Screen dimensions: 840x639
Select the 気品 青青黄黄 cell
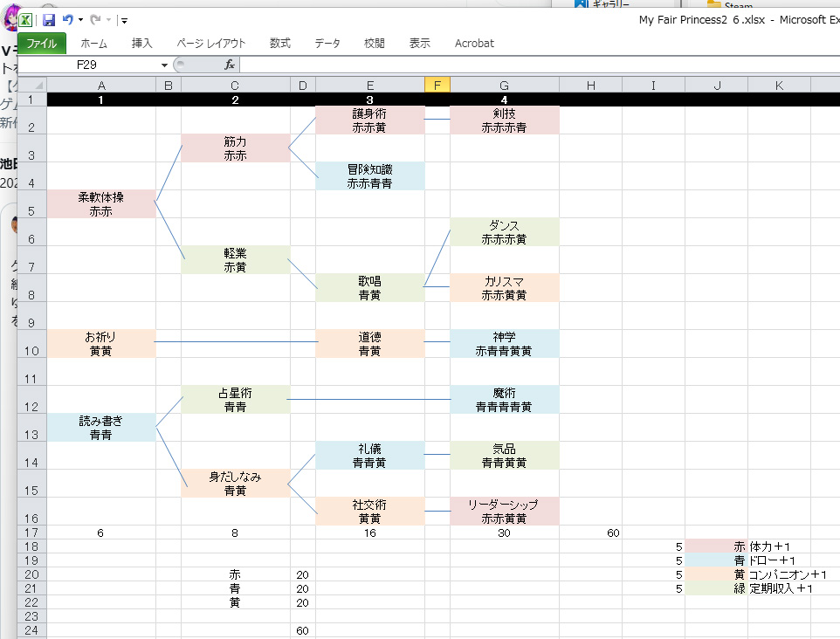coord(504,456)
